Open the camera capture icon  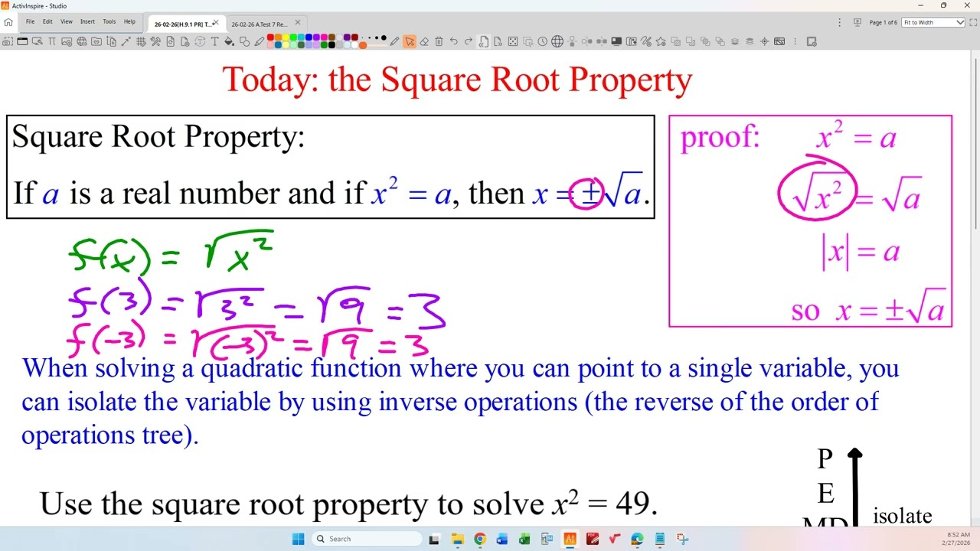tap(8, 41)
